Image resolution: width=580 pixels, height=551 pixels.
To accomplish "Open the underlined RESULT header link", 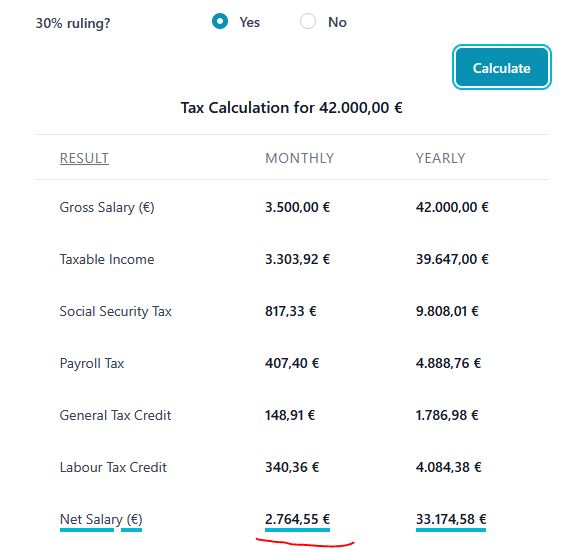I will point(84,158).
